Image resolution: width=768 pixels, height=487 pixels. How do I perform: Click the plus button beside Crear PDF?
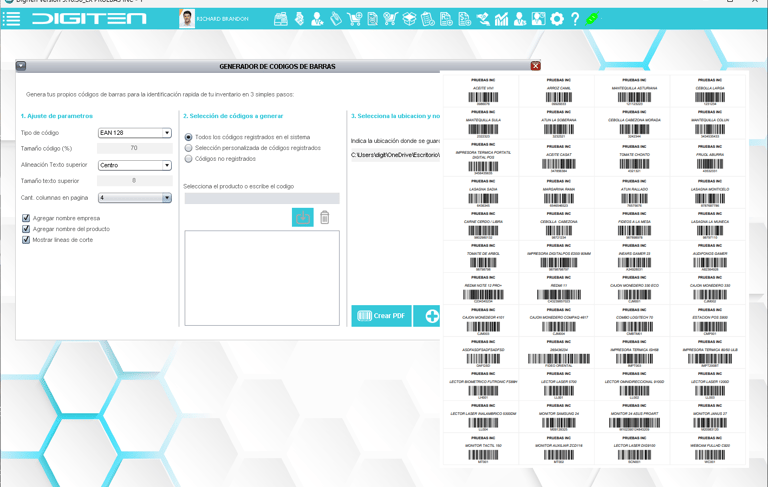point(427,316)
